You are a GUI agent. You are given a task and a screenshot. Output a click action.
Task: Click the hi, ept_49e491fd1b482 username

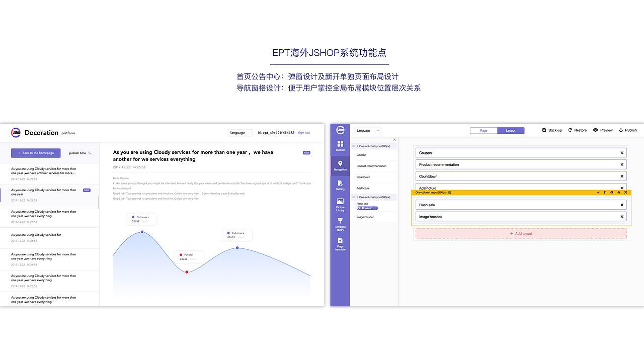click(x=276, y=133)
